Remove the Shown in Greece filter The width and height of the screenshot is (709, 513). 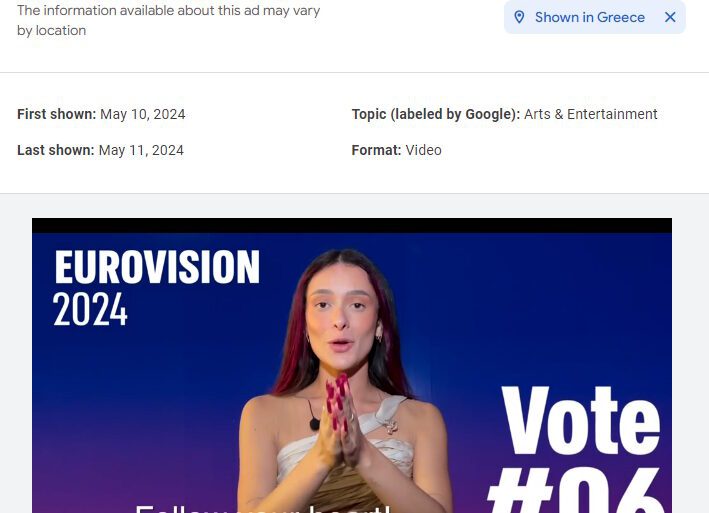670,17
